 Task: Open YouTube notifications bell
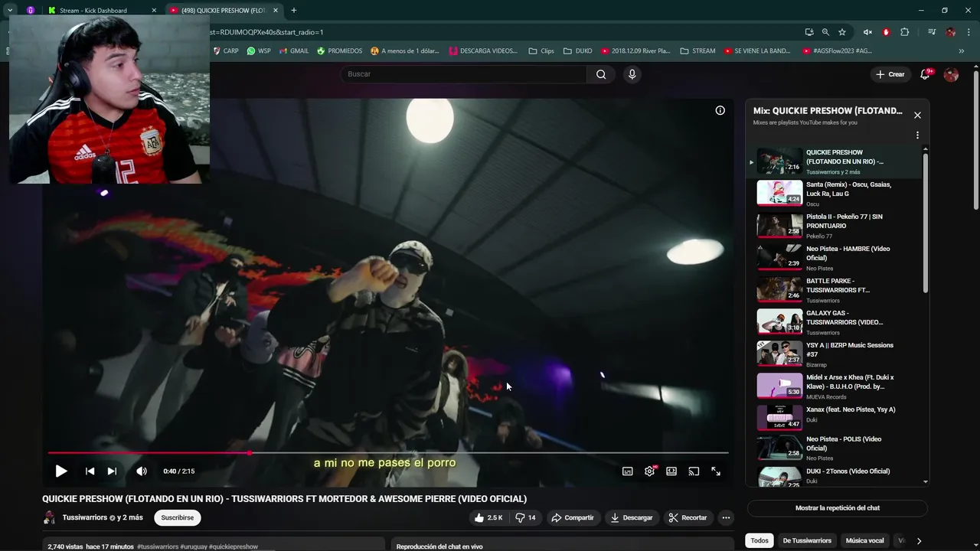pos(925,74)
